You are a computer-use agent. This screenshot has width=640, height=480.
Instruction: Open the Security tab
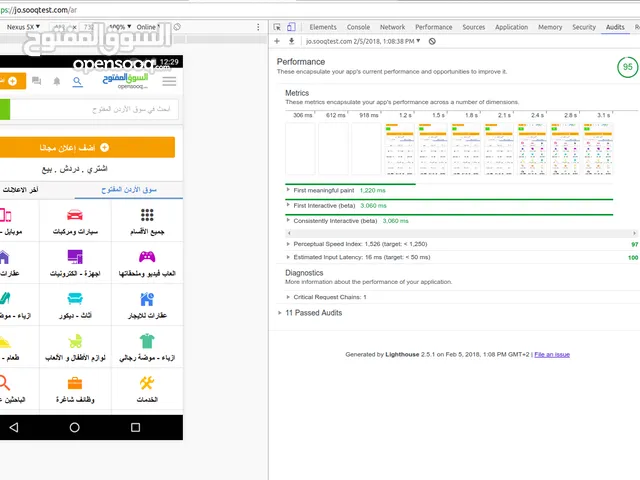(x=584, y=27)
